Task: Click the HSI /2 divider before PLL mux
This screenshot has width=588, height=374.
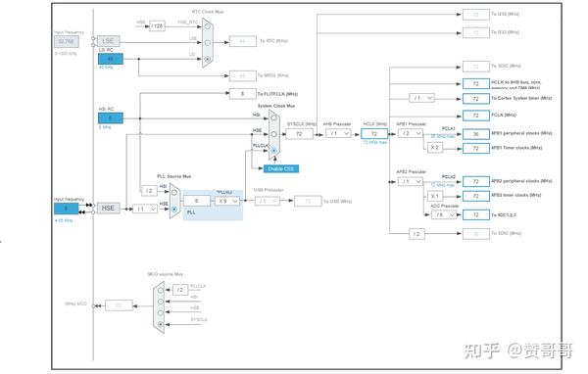Action: tap(149, 191)
